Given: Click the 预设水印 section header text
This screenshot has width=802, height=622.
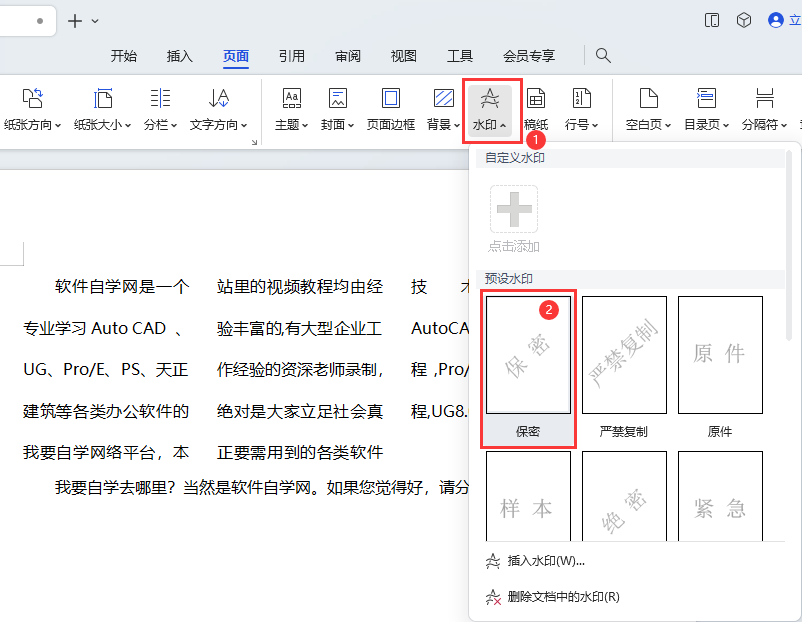Looking at the screenshot, I should [509, 279].
